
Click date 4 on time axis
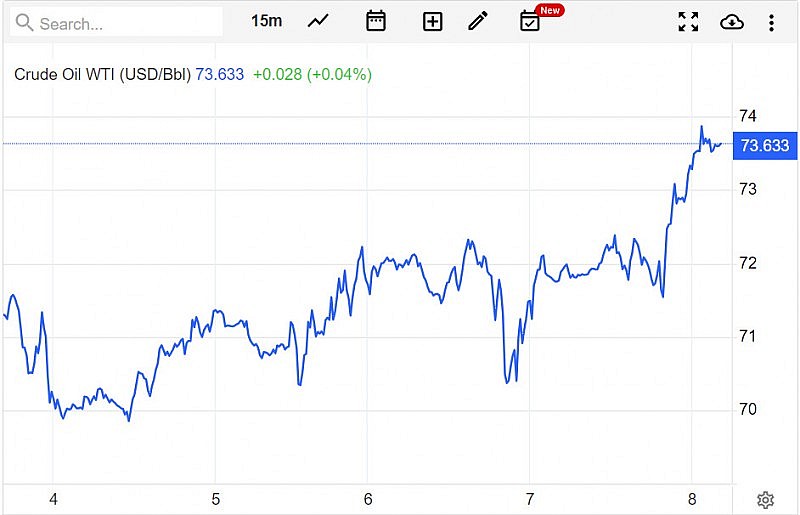coord(54,499)
